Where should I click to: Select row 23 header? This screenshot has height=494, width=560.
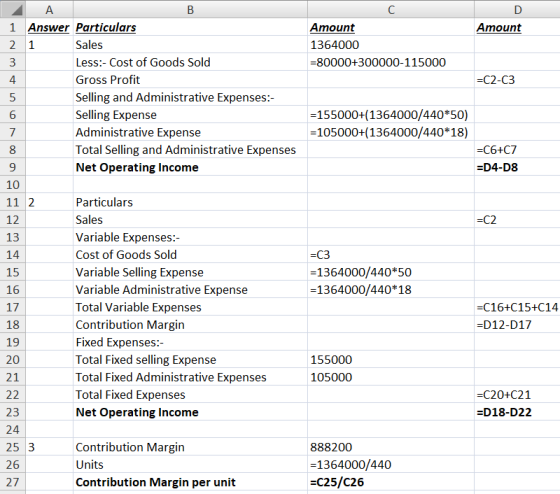(13, 412)
